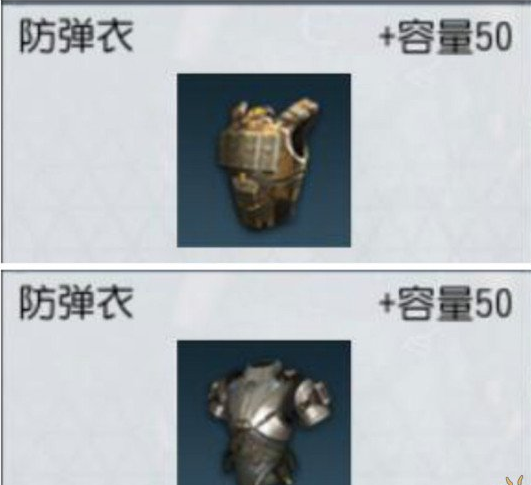Image resolution: width=531 pixels, height=485 pixels.
Task: Select the silver plate armor icon
Action: tap(264, 413)
